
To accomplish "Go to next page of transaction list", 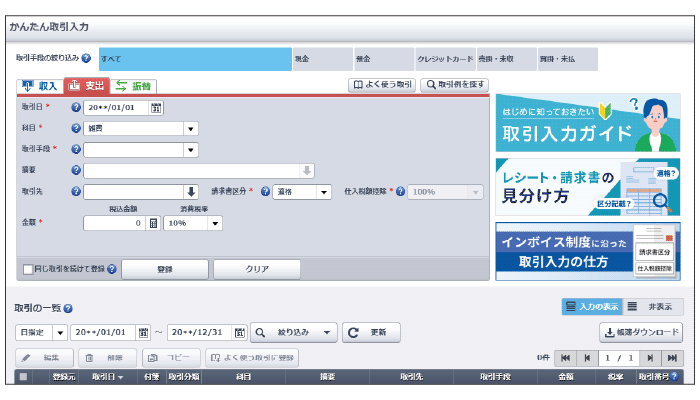I will (x=650, y=358).
